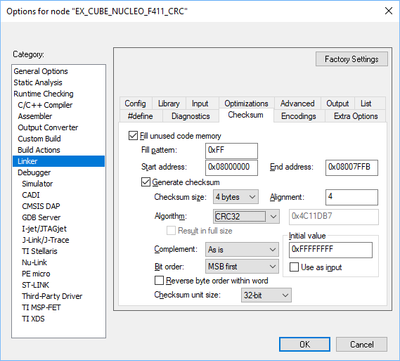Click the End address input field

(x=352, y=167)
